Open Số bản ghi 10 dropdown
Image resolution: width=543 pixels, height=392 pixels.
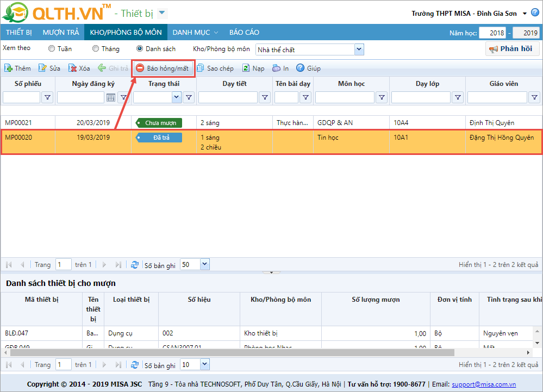pos(205,364)
